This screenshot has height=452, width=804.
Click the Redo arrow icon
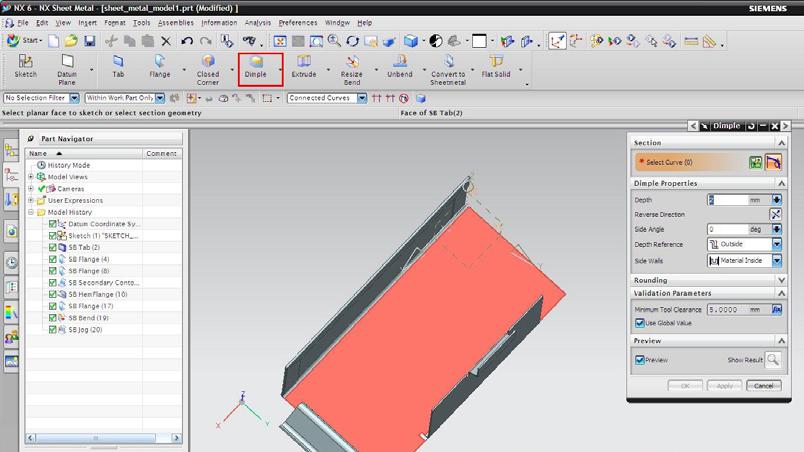[206, 41]
